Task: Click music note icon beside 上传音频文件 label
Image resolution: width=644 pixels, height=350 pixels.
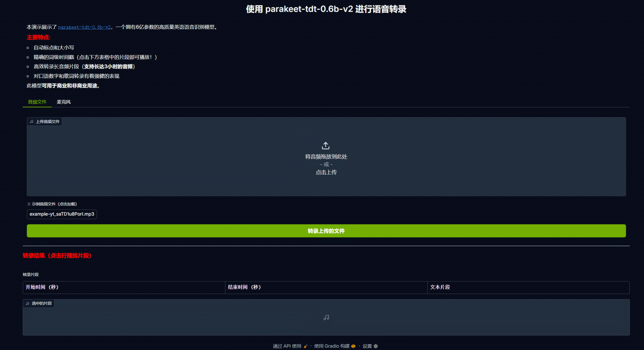Action: tap(32, 122)
